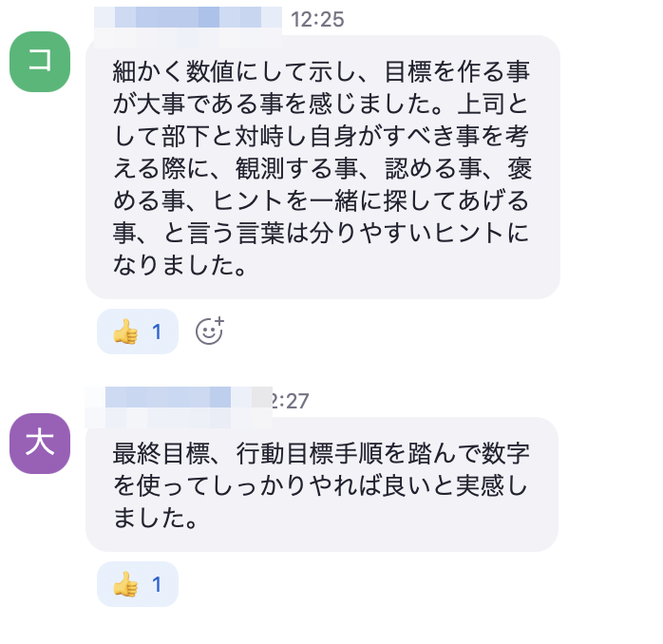Click thumbs-up emoji under the コ message
This screenshot has width=663, height=644.
click(x=125, y=331)
